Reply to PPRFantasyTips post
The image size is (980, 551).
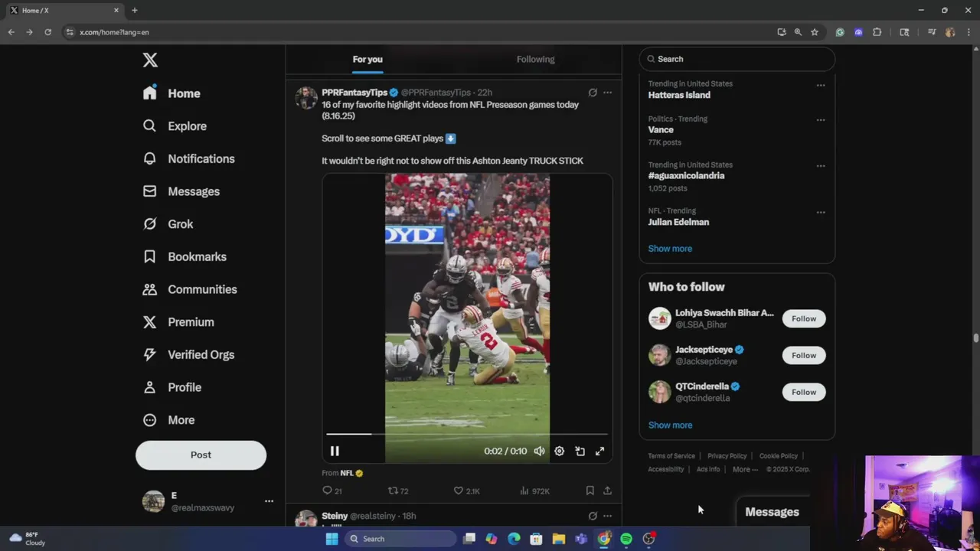[332, 491]
